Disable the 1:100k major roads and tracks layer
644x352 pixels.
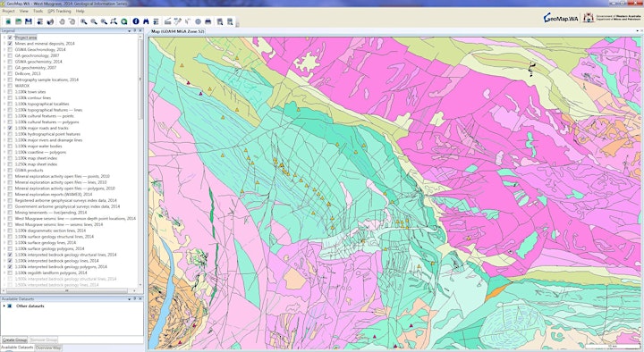[10, 128]
